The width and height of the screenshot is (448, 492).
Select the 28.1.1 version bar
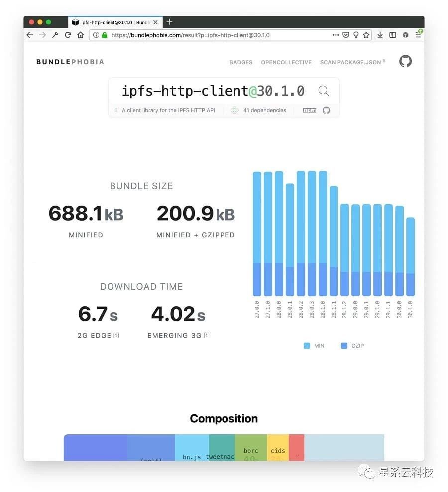tap(334, 241)
